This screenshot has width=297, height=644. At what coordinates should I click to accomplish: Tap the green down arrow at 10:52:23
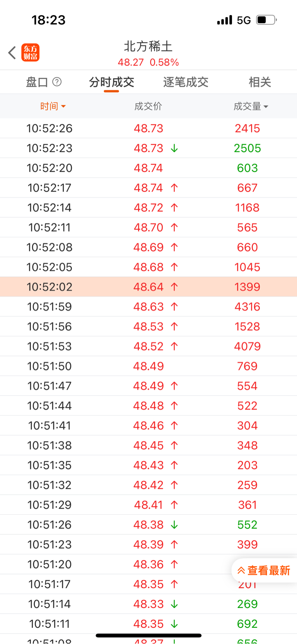(x=174, y=148)
